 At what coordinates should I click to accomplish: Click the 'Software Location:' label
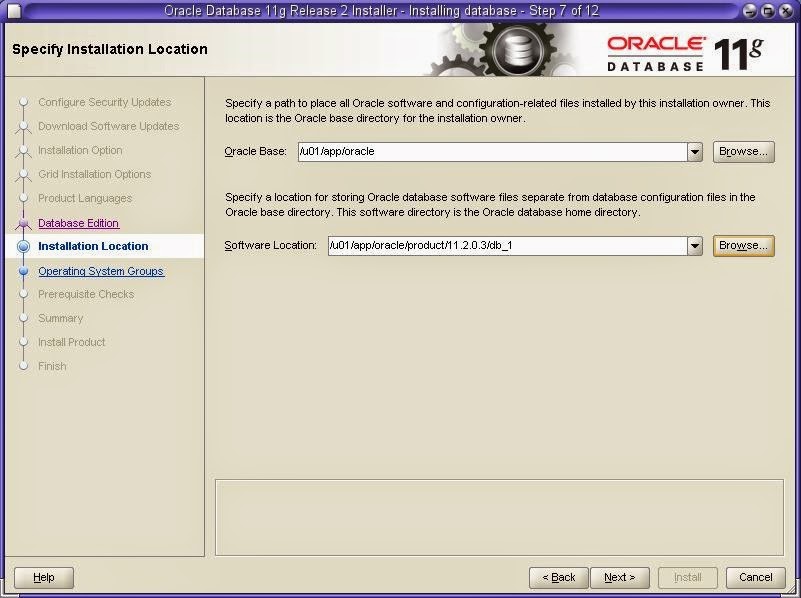point(271,246)
